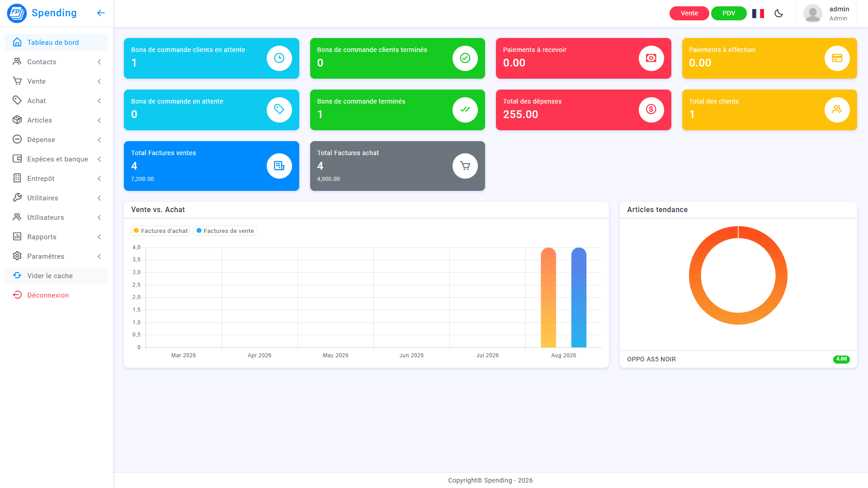Click the Vente cart icon in sidebar

(x=17, y=81)
